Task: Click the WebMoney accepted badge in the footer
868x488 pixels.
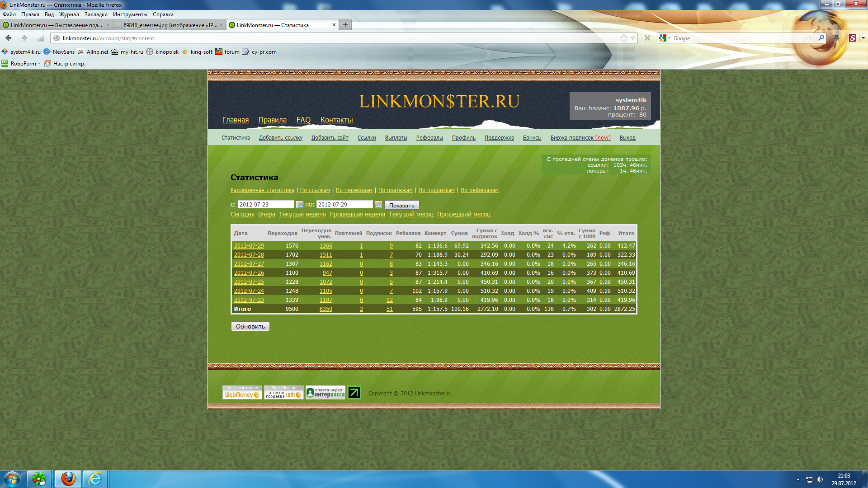Action: [x=242, y=392]
